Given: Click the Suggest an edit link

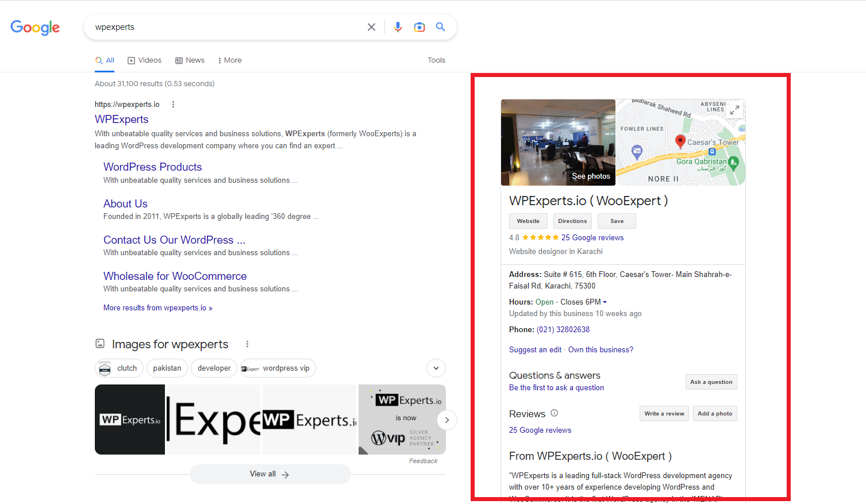Looking at the screenshot, I should (535, 349).
